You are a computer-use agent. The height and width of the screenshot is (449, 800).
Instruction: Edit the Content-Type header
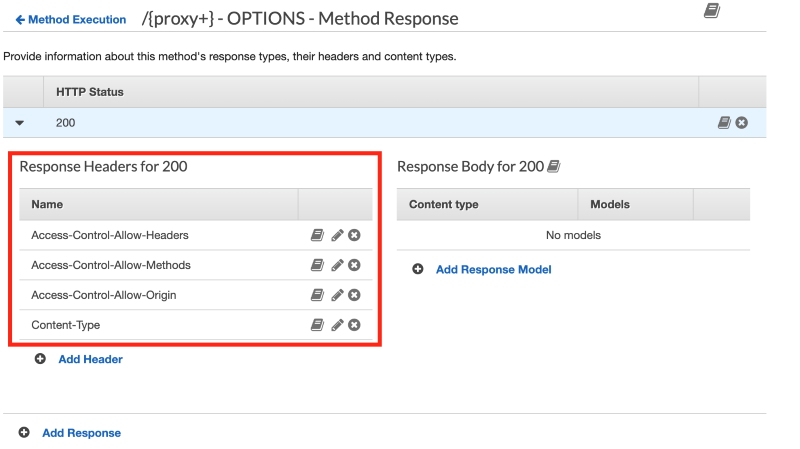pyautogui.click(x=337, y=325)
